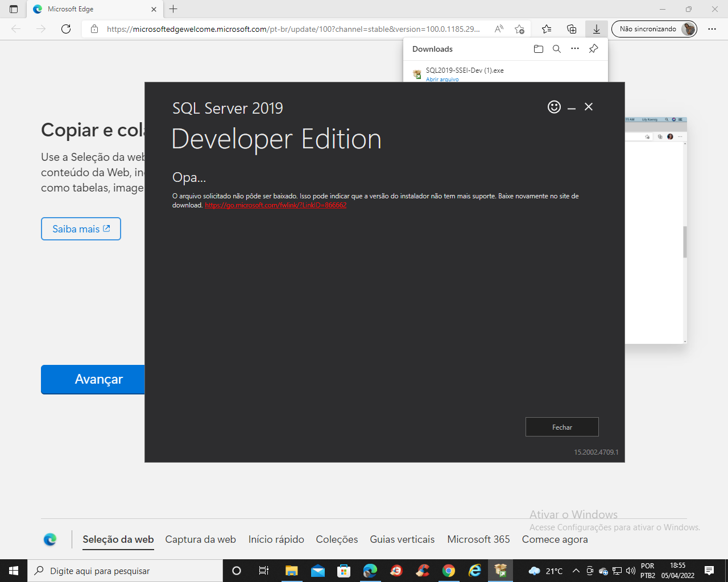Pin the Downloads panel
Viewport: 728px width, 582px height.
click(593, 49)
